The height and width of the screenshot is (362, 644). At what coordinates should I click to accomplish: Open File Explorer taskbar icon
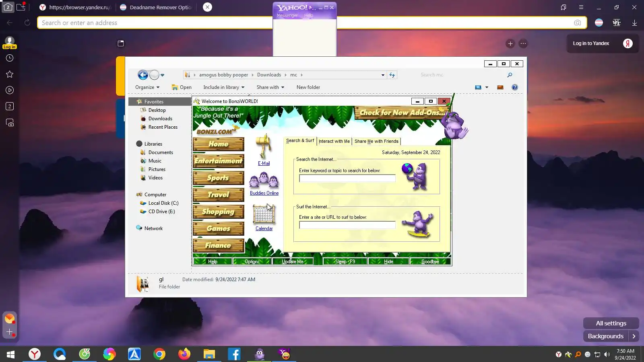[209, 354]
